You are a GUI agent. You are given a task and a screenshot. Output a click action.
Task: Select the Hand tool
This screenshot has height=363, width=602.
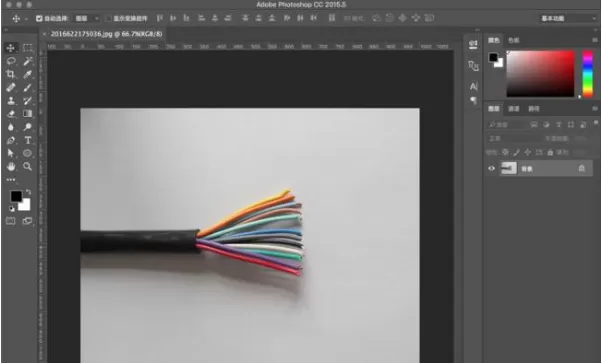click(x=11, y=166)
